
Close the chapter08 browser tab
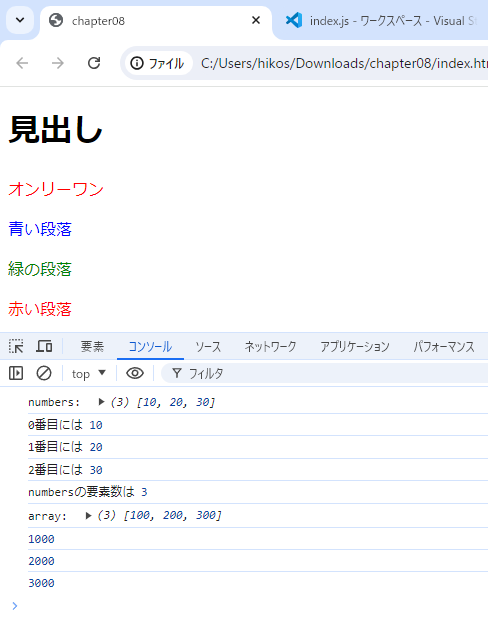click(x=256, y=20)
